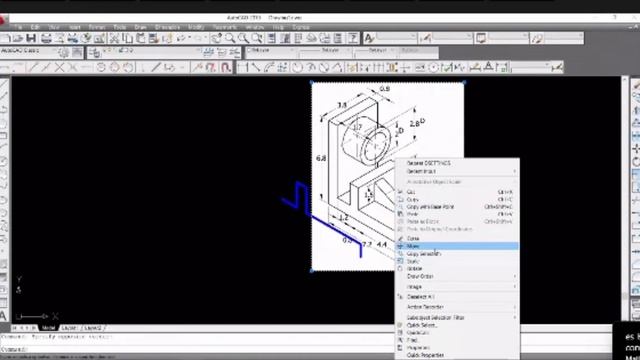
Task: Select the Linear dimension tool
Action: (242, 67)
